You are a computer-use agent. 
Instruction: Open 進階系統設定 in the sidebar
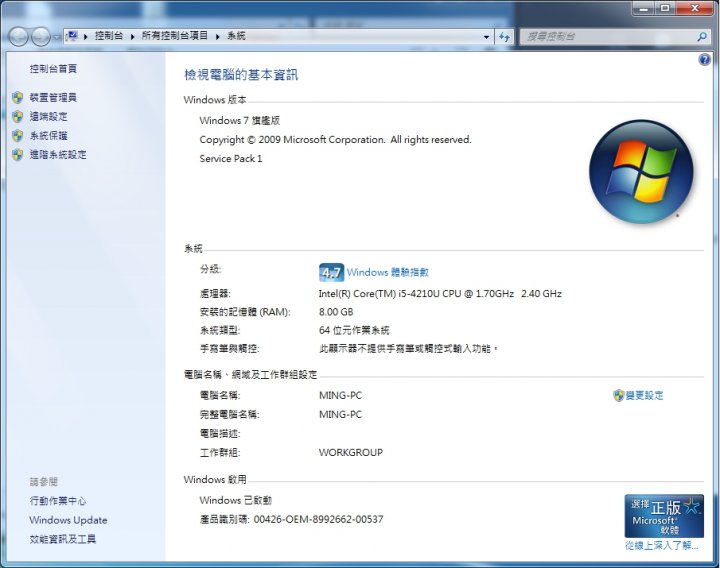click(58, 154)
